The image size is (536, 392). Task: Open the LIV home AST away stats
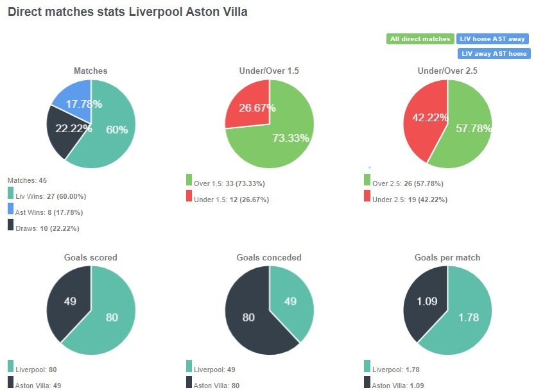[x=492, y=38]
